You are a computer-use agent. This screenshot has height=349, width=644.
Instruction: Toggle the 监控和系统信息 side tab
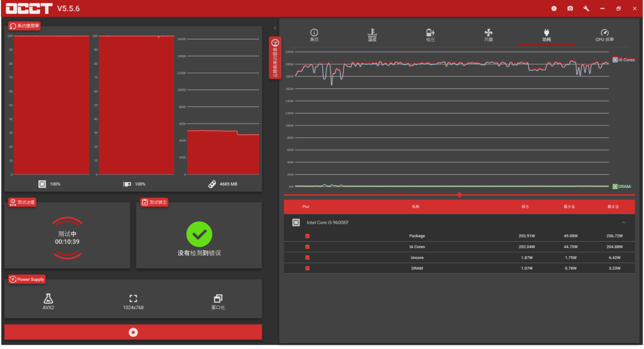tap(275, 58)
